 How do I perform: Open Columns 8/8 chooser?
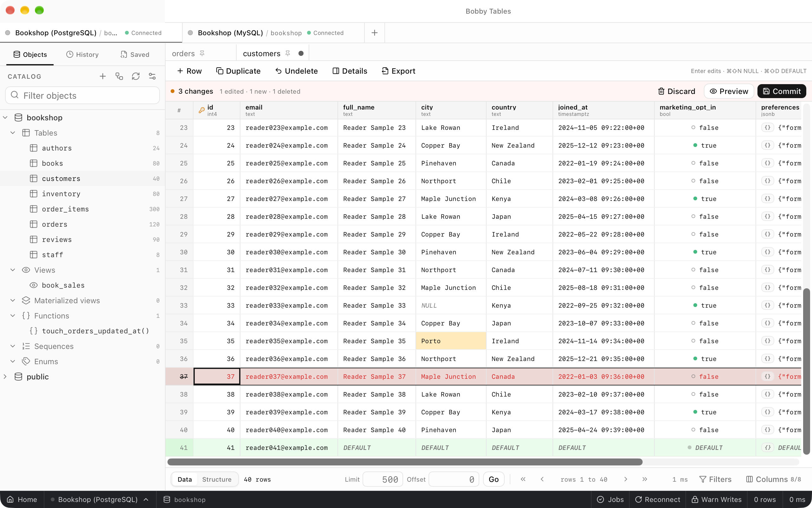(x=773, y=479)
